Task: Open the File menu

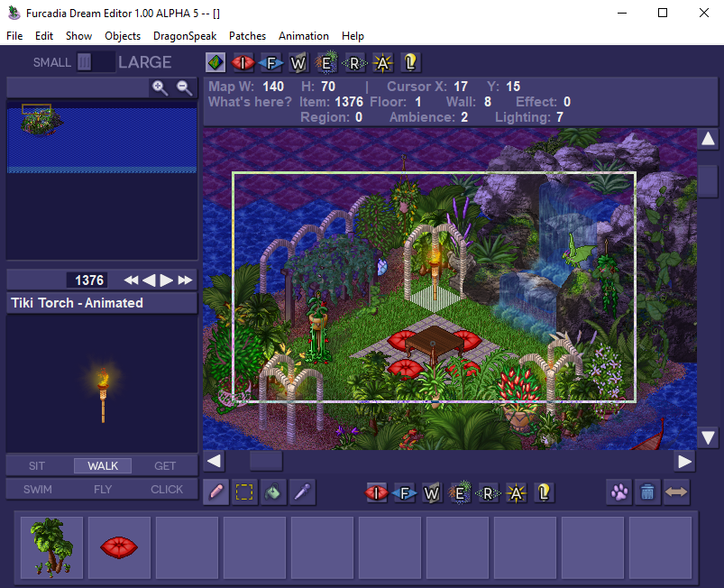Action: click(x=14, y=36)
